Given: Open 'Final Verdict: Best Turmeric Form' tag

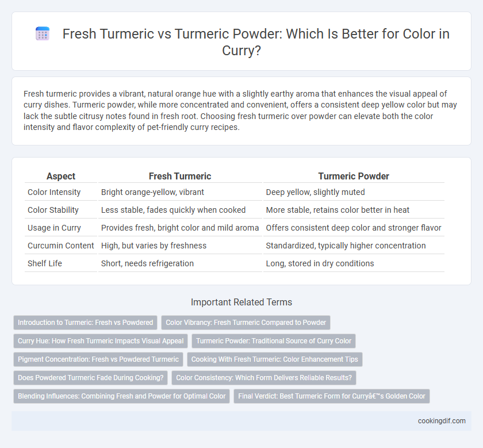Looking at the screenshot, I should click(332, 396).
